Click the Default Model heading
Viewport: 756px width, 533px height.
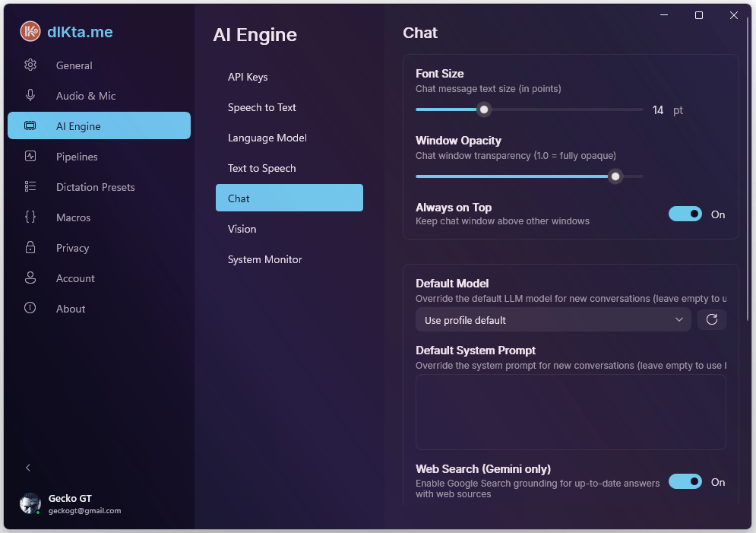point(452,283)
